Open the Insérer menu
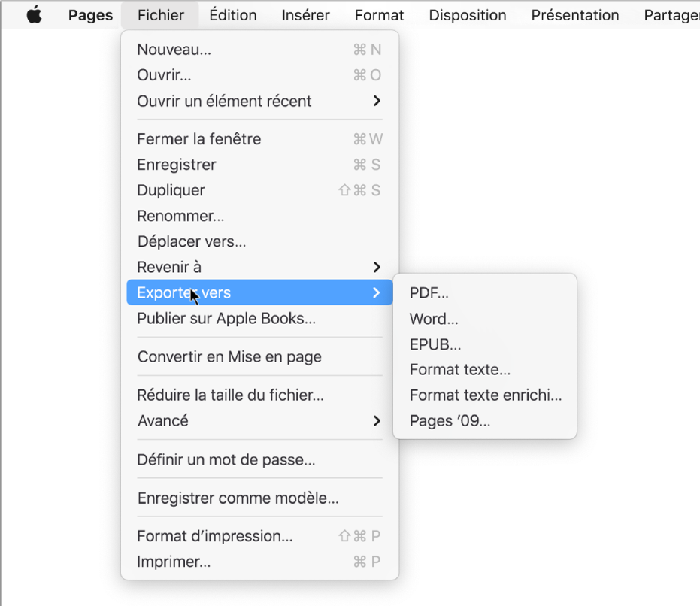The height and width of the screenshot is (606, 700). tap(305, 15)
